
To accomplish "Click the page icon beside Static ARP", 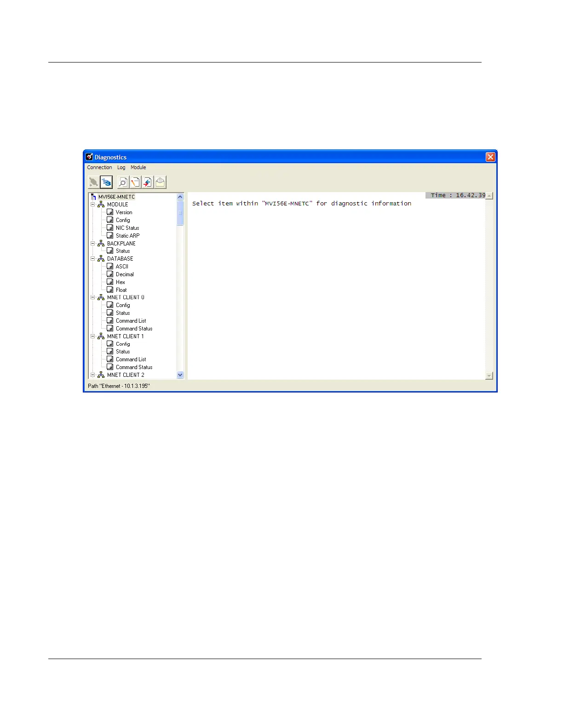I will [110, 235].
